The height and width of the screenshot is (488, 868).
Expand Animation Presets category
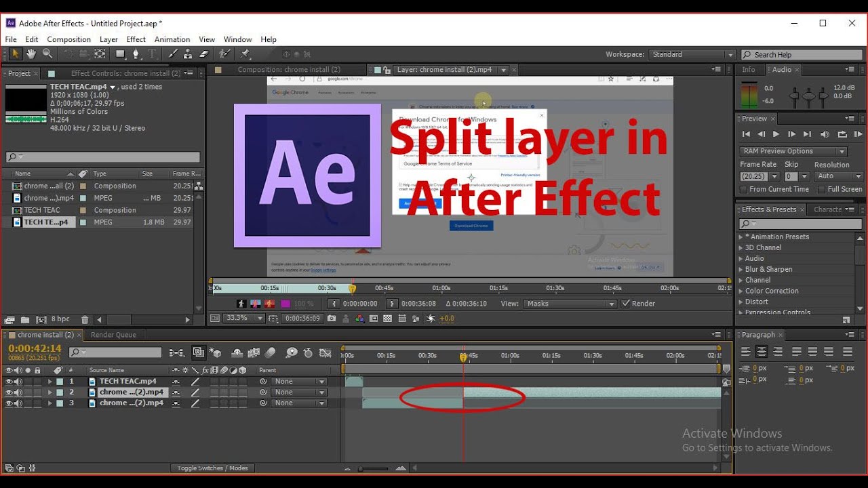pos(741,237)
